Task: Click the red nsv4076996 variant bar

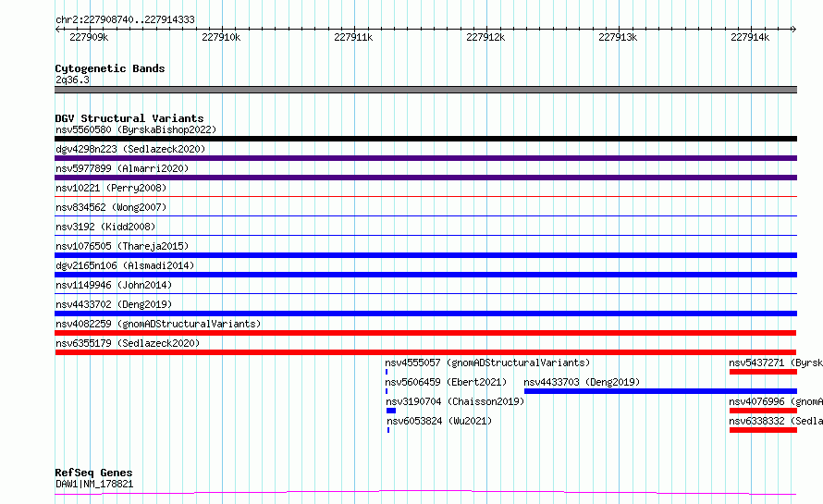Action: [x=763, y=411]
